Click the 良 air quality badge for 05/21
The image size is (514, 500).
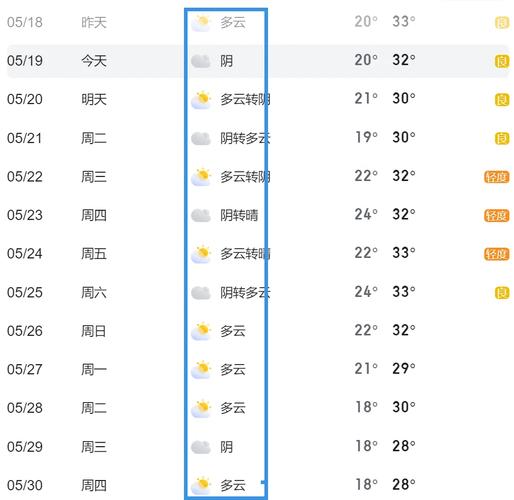tap(502, 138)
